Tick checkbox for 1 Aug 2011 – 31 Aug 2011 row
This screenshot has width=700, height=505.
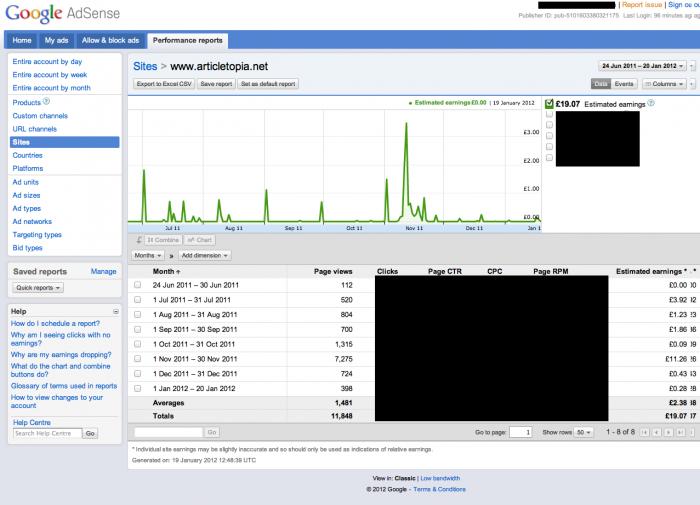click(138, 314)
